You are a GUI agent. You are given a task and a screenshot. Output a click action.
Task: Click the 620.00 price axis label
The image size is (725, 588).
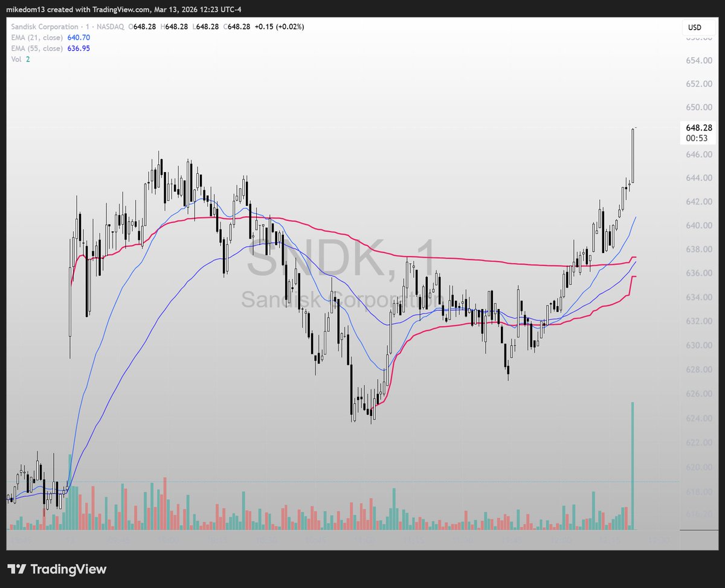698,467
